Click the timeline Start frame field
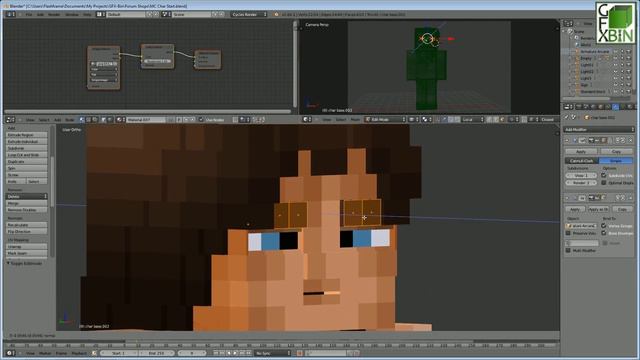The image size is (640, 360). tap(119, 353)
